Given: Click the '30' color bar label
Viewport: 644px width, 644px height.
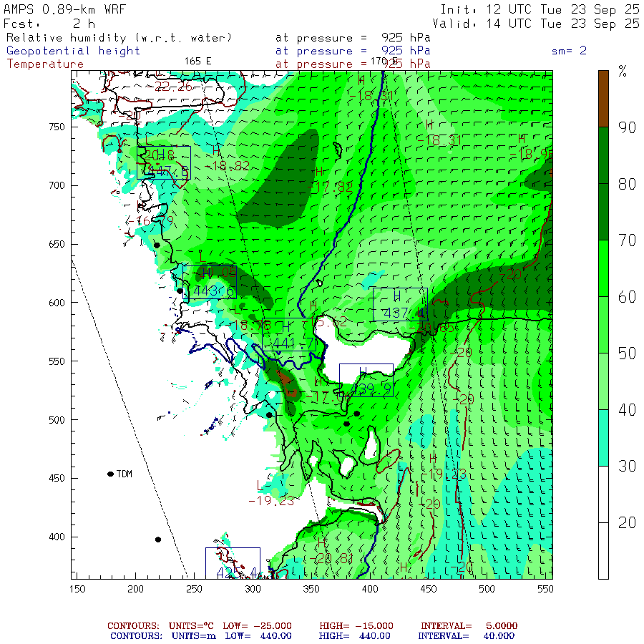Looking at the screenshot, I should pyautogui.click(x=627, y=466).
